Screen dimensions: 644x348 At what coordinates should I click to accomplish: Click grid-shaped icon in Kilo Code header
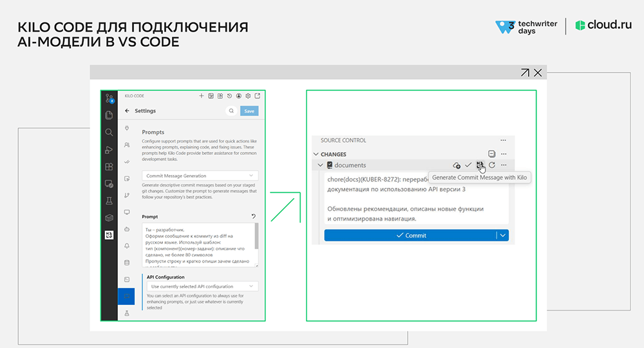tap(220, 96)
